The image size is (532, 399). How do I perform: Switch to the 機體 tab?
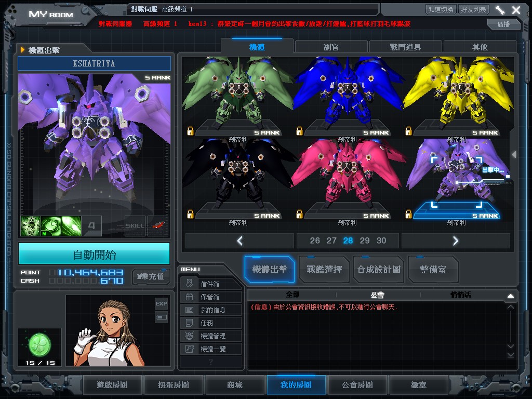tap(257, 47)
